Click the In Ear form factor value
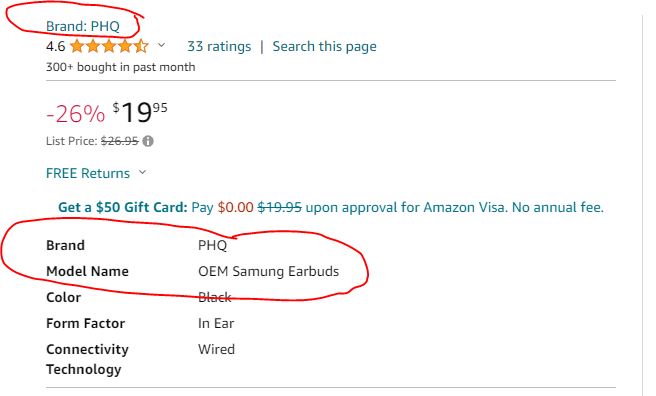This screenshot has width=656, height=396. click(216, 323)
